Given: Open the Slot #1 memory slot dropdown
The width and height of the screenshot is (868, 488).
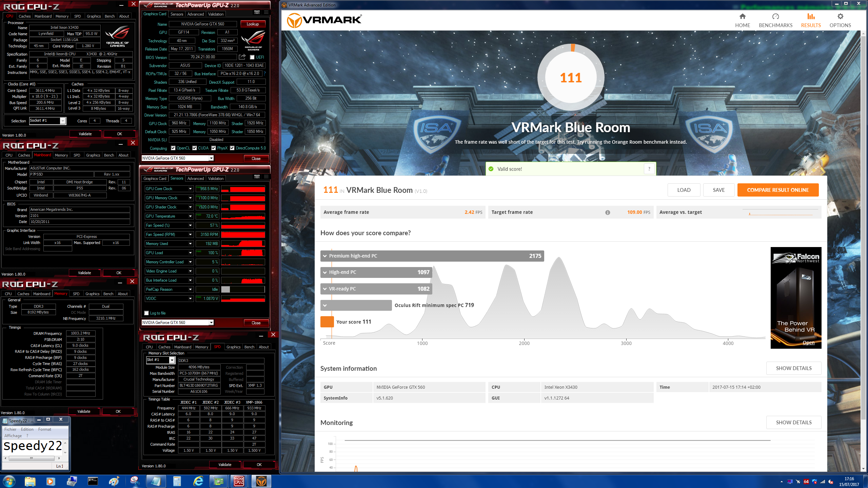Looking at the screenshot, I should (172, 360).
